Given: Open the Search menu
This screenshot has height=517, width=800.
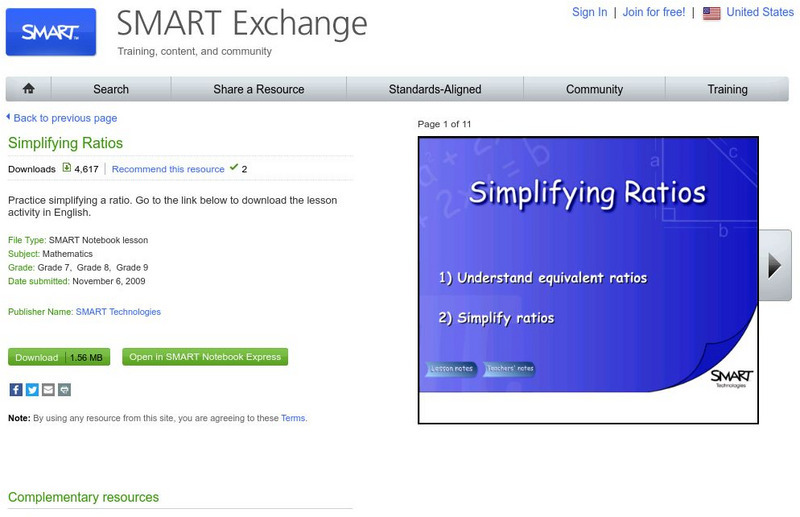Looking at the screenshot, I should click(x=111, y=89).
